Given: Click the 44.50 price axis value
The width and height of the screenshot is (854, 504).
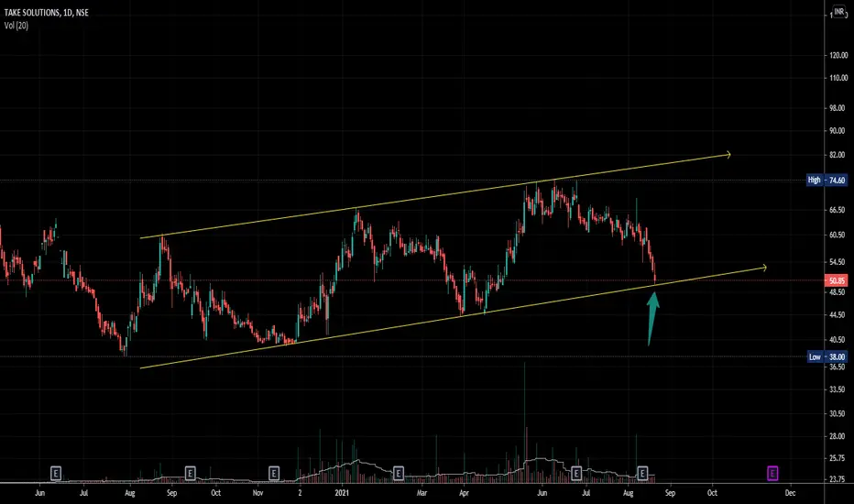Looking at the screenshot, I should 838,315.
